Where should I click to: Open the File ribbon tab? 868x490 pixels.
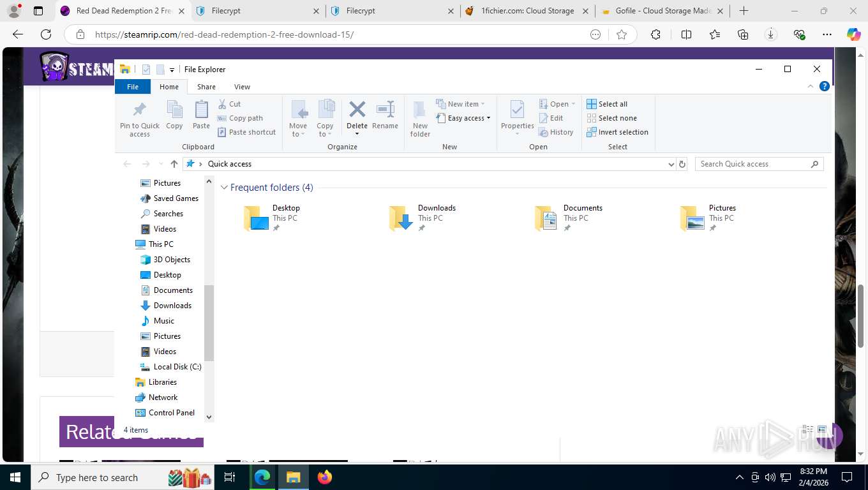pos(133,87)
